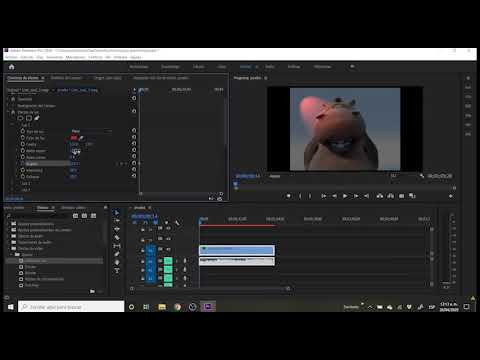Select the Hand tool
This screenshot has width=480, height=360.
pyautogui.click(x=117, y=263)
